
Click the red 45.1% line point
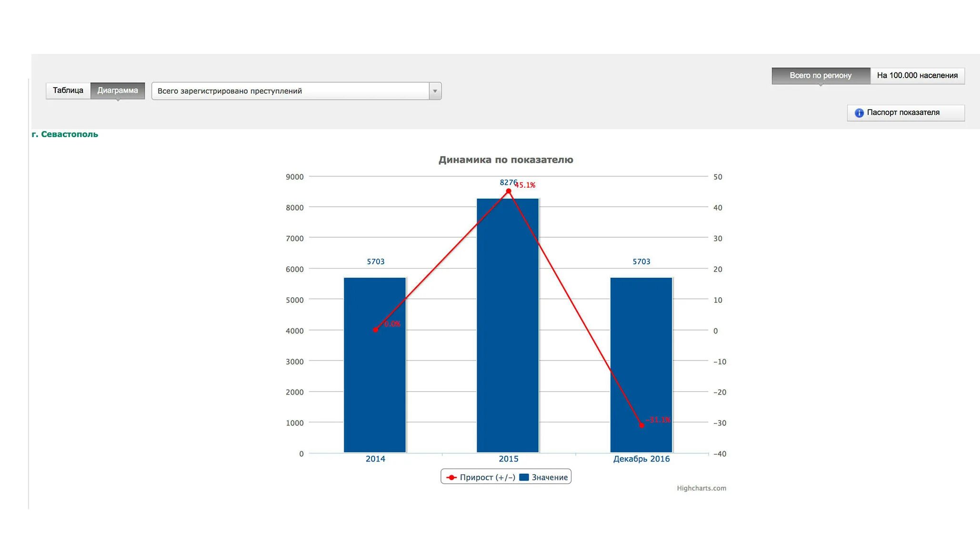(x=509, y=191)
